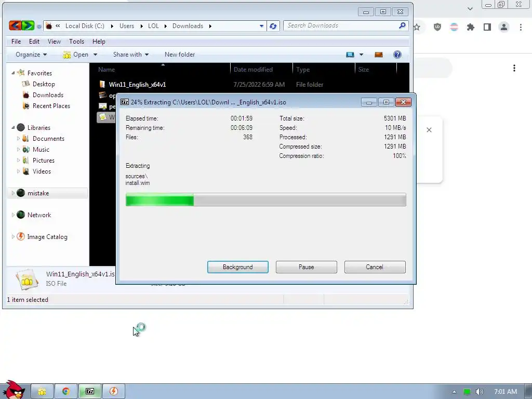
Task: Open the Share with dropdown
Action: (130, 54)
